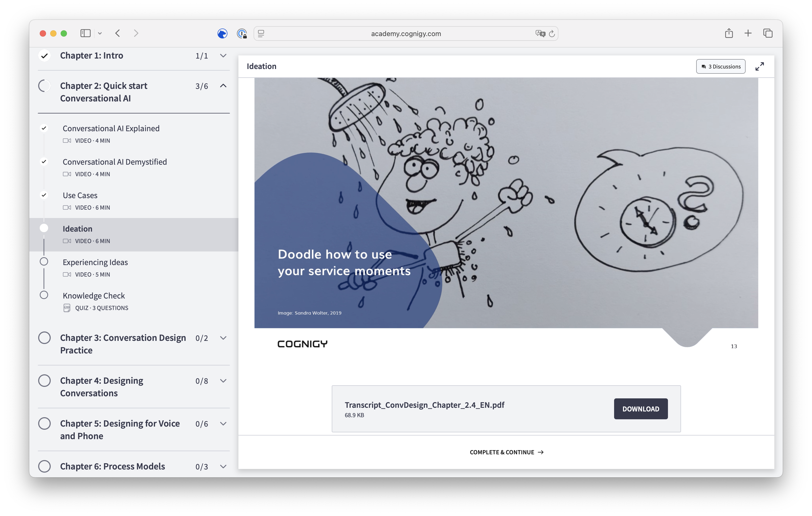Click Chapter 2: Quick start Conversational AI title
Image resolution: width=812 pixels, height=516 pixels.
coord(104,92)
